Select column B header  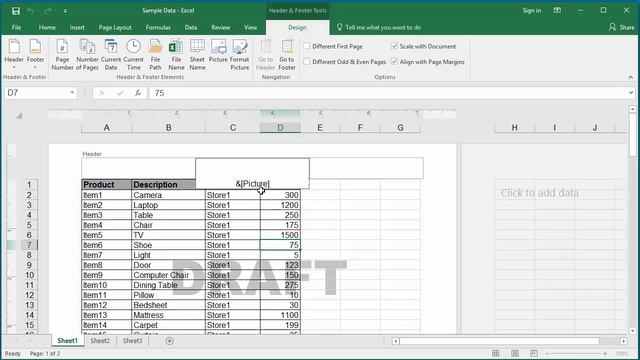click(x=168, y=128)
